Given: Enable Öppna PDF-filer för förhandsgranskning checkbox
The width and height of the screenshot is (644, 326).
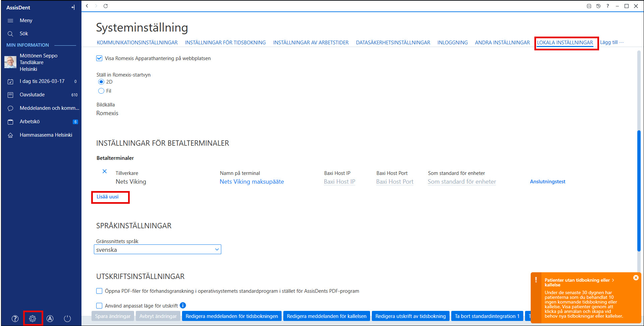Looking at the screenshot, I should pyautogui.click(x=99, y=291).
